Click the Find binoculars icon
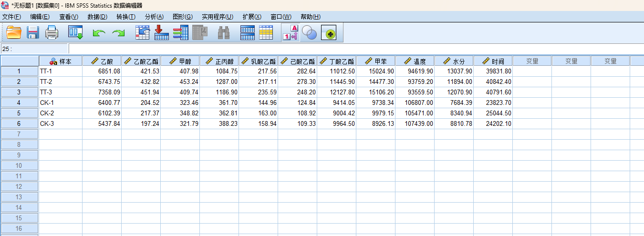The width and height of the screenshot is (644, 236). point(224,33)
